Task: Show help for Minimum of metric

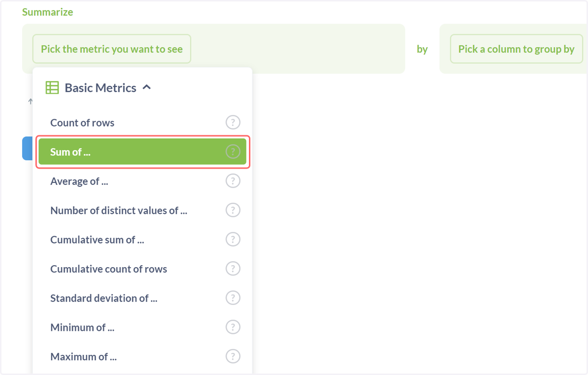Action: (x=233, y=327)
